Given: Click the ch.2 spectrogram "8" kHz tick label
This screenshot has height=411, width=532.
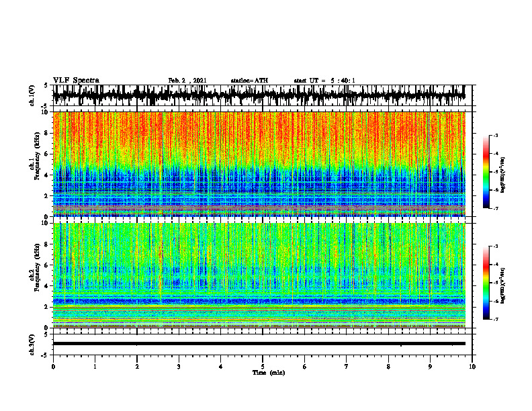Looking at the screenshot, I should pos(46,244).
